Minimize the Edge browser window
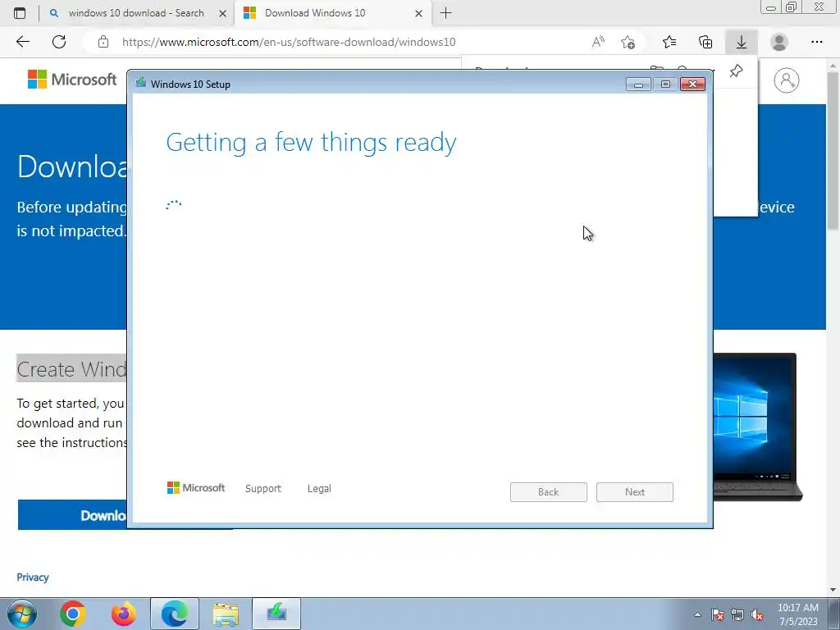Screen dimensions: 840x630 tap(771, 7)
